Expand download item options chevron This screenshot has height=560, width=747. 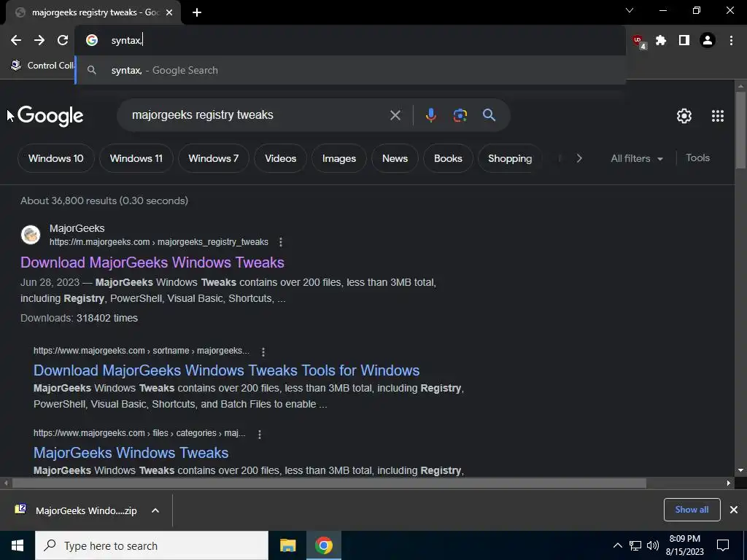click(x=155, y=510)
